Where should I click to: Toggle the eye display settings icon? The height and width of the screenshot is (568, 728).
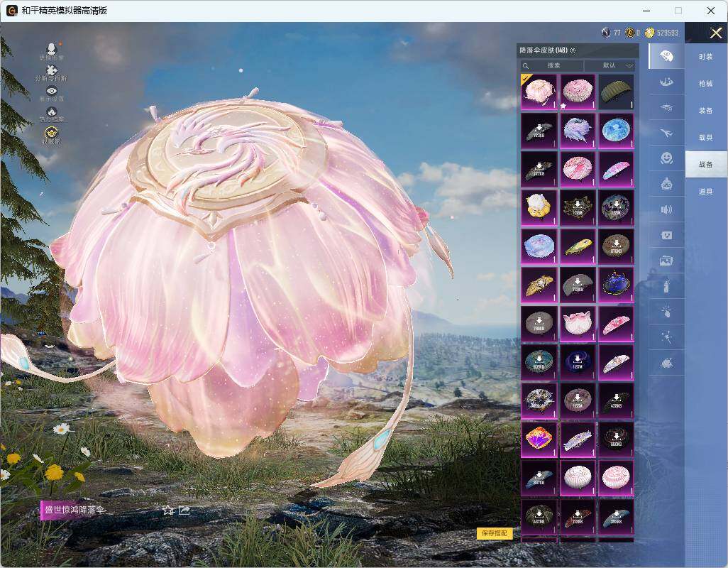[52, 91]
